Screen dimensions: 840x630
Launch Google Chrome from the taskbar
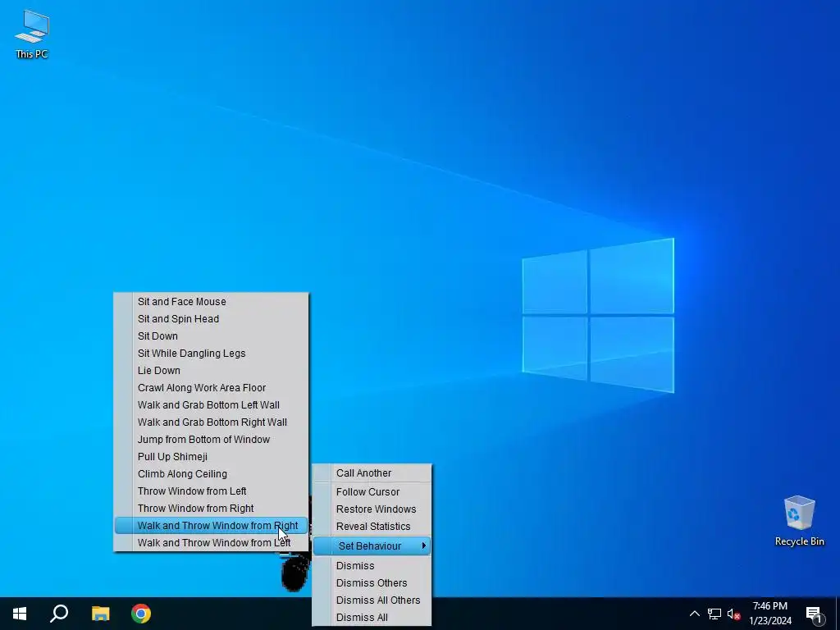pos(141,614)
